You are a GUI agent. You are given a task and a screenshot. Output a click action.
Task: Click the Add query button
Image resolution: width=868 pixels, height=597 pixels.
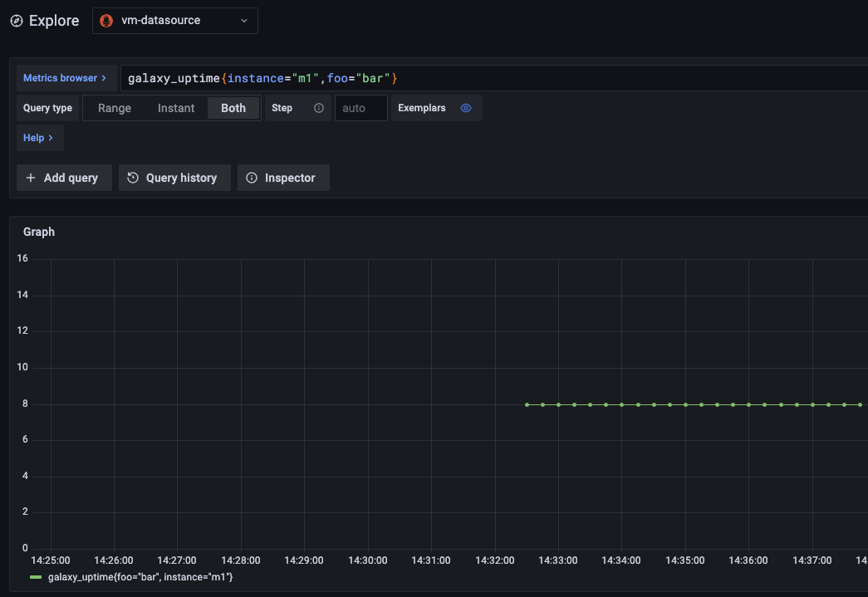click(x=64, y=178)
